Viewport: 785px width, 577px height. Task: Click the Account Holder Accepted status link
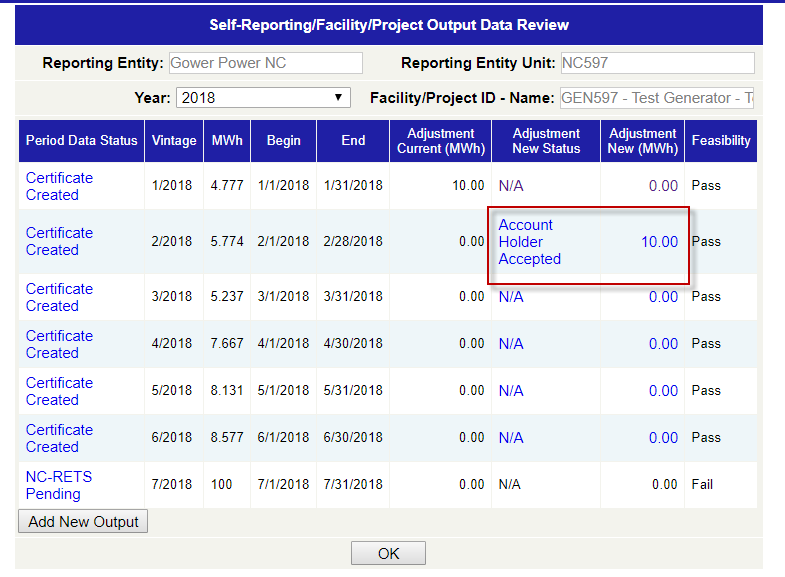pos(529,242)
